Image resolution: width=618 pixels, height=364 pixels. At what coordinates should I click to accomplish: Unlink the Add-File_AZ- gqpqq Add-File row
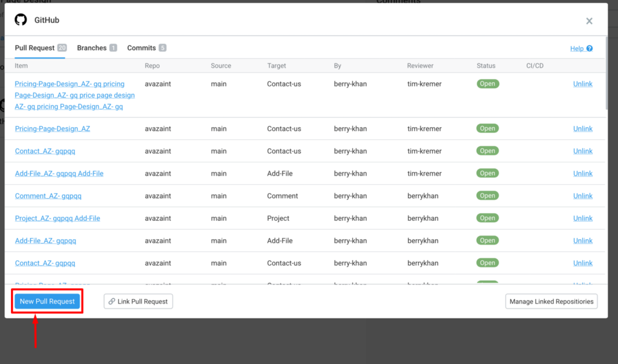click(x=582, y=173)
